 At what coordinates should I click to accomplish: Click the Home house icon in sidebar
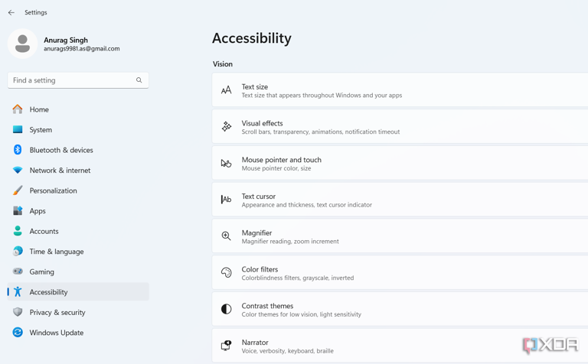[18, 109]
